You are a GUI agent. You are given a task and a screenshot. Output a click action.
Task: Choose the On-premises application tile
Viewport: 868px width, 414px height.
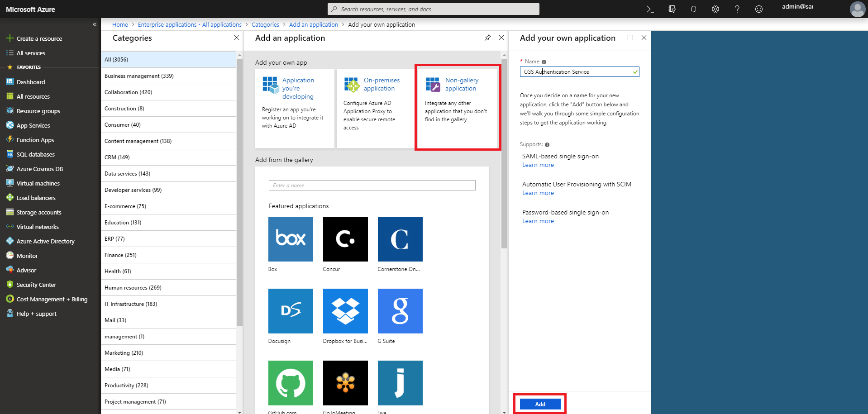pyautogui.click(x=376, y=109)
